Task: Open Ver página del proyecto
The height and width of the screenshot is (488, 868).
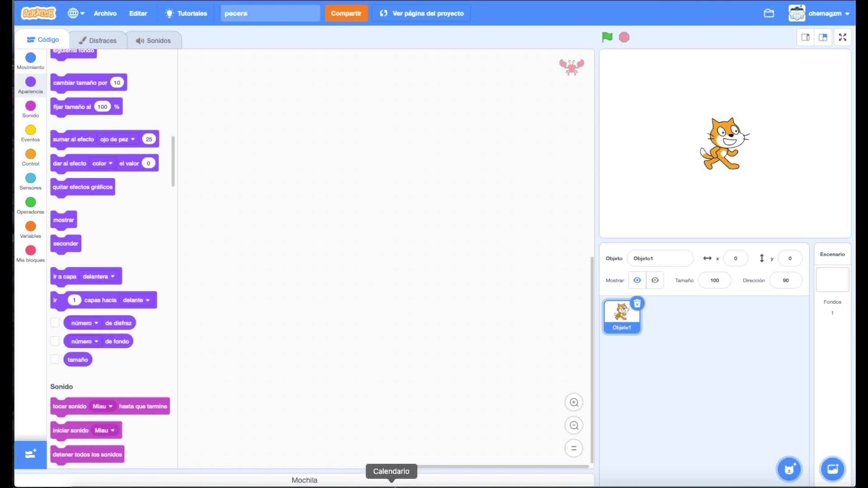Action: [x=421, y=13]
